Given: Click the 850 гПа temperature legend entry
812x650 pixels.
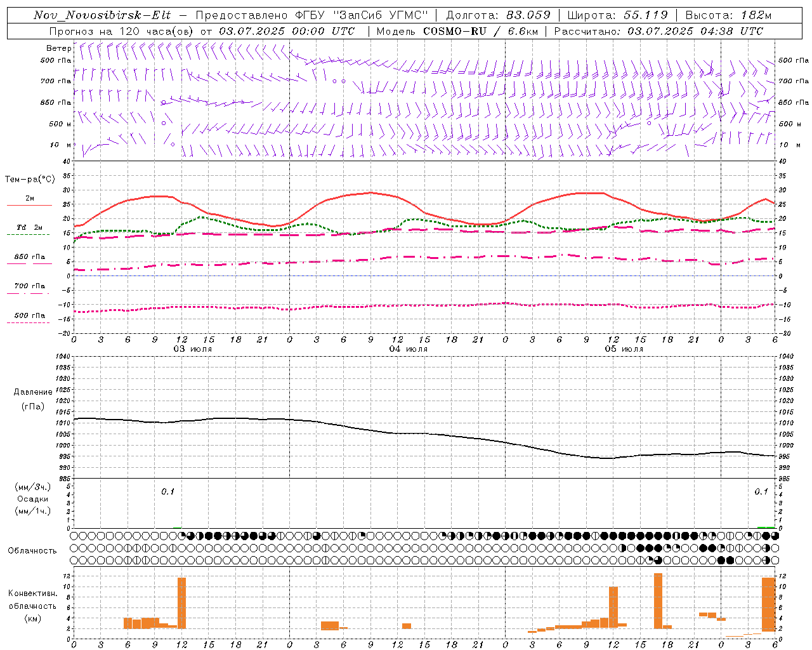Looking at the screenshot, I should tap(30, 257).
